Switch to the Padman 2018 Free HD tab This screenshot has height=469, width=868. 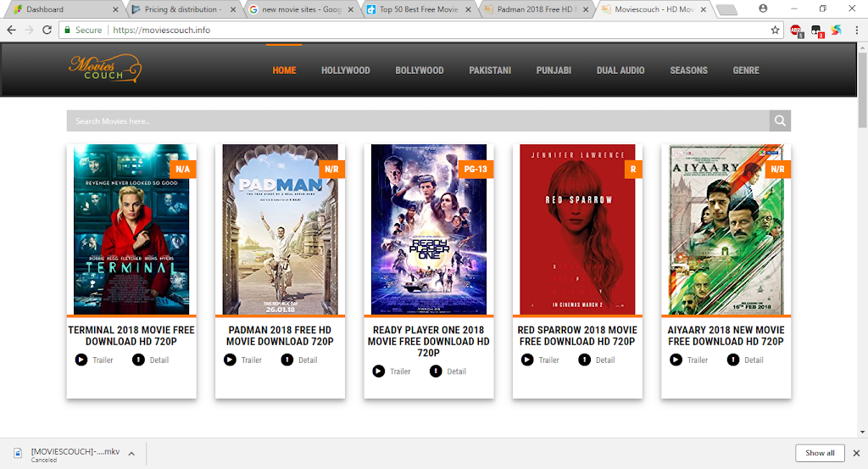point(536,9)
